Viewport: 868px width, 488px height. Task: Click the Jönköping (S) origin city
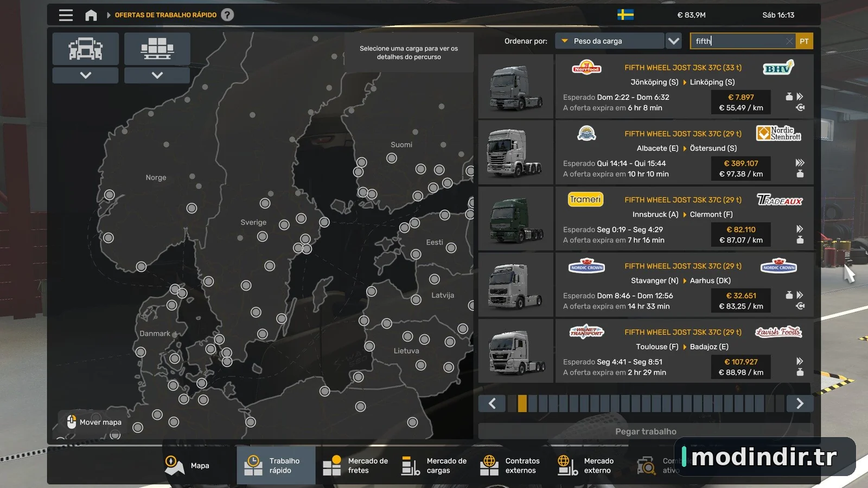654,82
